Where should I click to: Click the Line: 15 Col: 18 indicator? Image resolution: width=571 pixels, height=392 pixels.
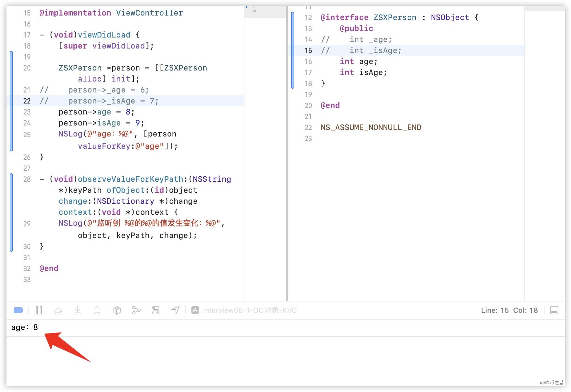click(x=509, y=310)
